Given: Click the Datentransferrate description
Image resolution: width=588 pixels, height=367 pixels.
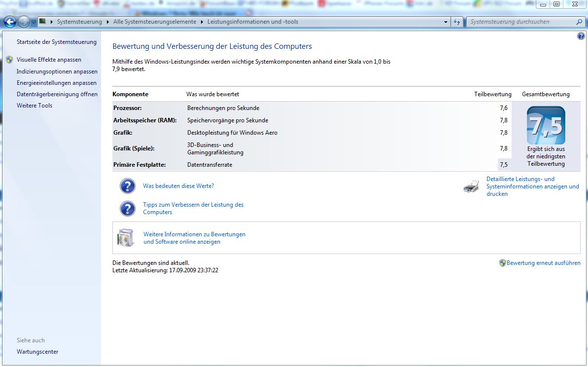Looking at the screenshot, I should (209, 165).
